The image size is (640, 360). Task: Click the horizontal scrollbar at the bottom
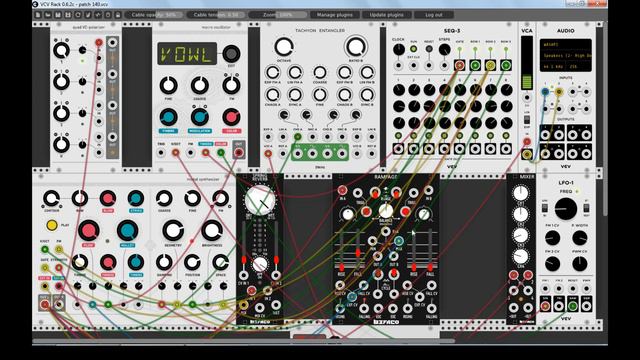tap(243, 340)
